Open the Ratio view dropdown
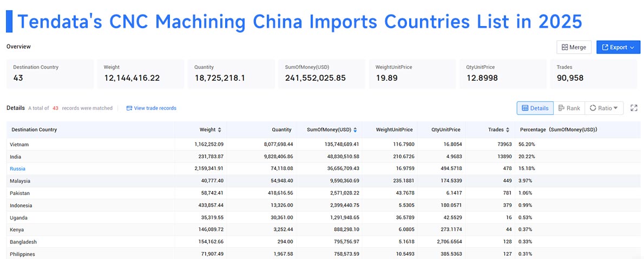 (x=604, y=108)
